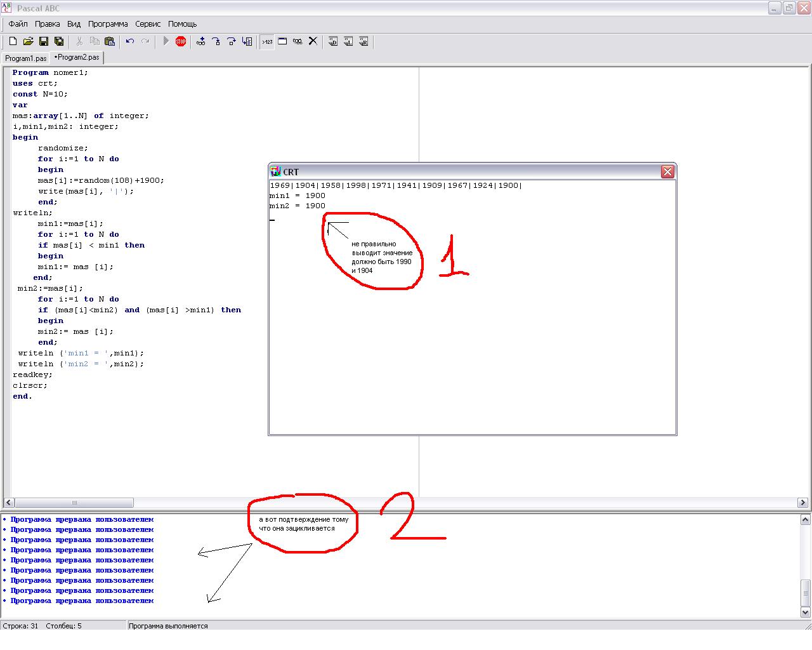This screenshot has width=812, height=650.
Task: Close the CRT output window
Action: click(667, 172)
